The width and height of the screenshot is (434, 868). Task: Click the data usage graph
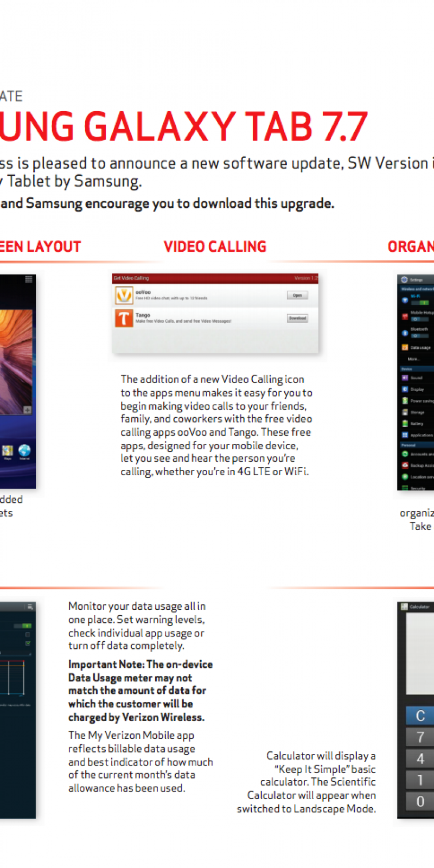pos(12,678)
